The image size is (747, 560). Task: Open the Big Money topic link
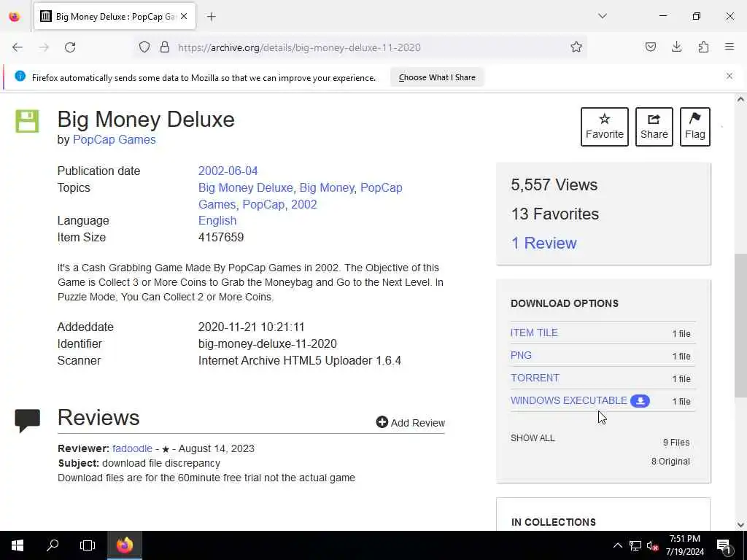(x=327, y=187)
